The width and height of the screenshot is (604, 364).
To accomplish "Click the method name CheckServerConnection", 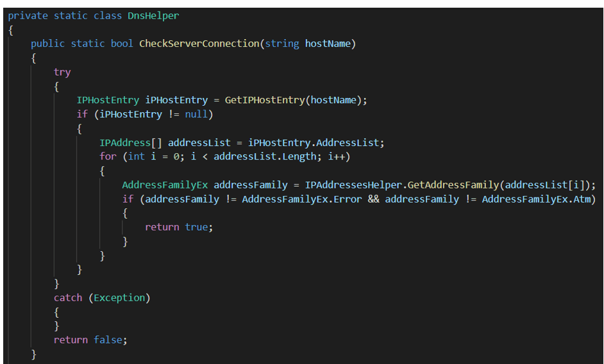I will tap(199, 44).
